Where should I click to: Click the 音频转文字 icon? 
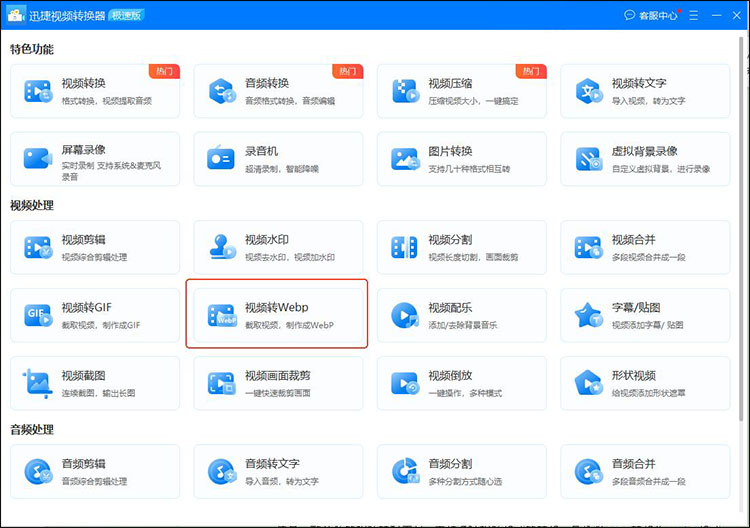[222, 472]
